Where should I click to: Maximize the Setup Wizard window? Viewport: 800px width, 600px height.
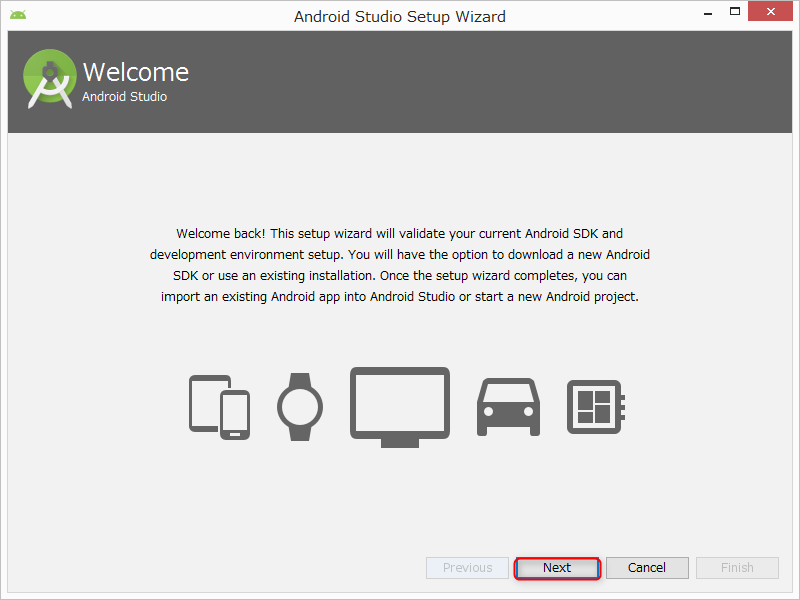pyautogui.click(x=735, y=12)
